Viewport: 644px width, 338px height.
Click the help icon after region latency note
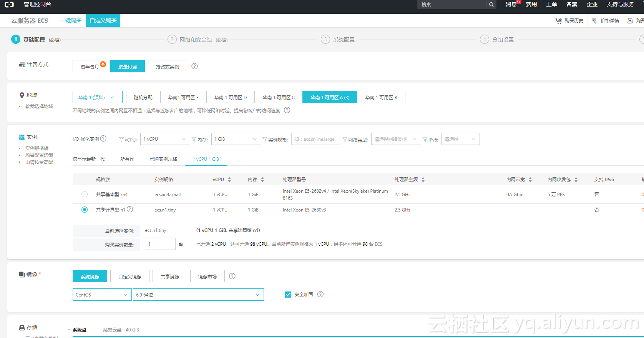[287, 110]
